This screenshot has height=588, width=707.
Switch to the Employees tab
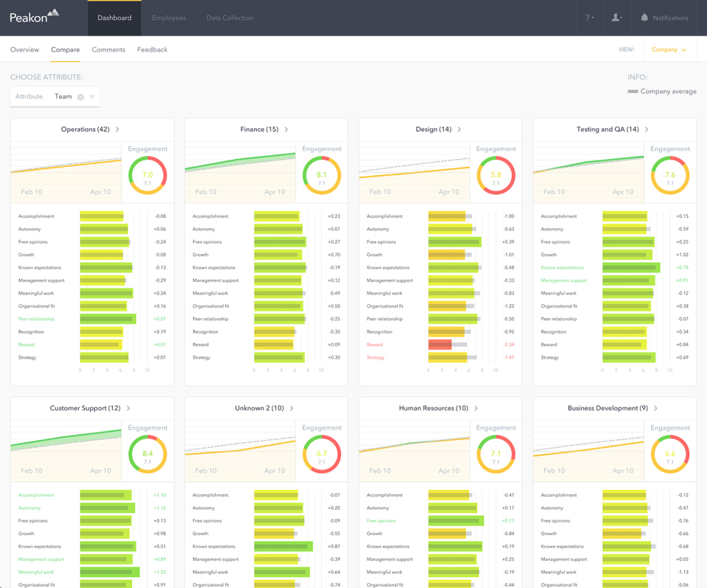tap(169, 18)
